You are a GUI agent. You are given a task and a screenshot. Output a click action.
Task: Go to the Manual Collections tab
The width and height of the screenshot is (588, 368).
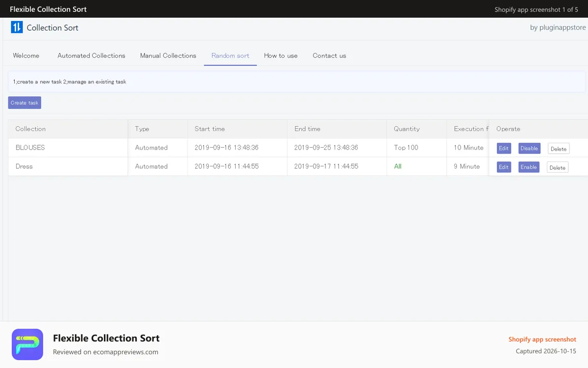point(168,55)
